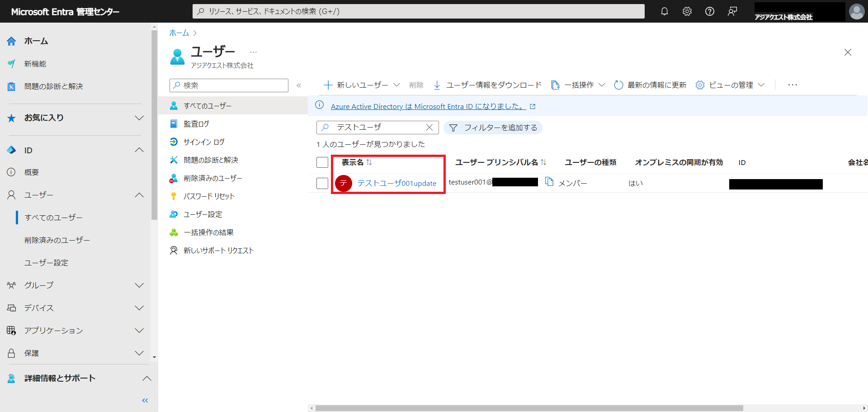Open the notifications bell icon
This screenshot has height=412, width=868.
[664, 11]
